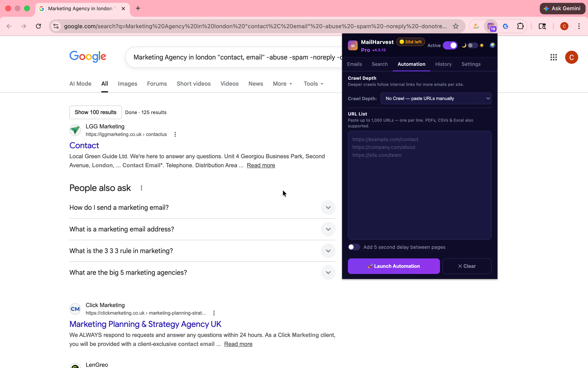Click the Show 100 results button
Viewport: 588px width, 368px height.
tap(96, 112)
